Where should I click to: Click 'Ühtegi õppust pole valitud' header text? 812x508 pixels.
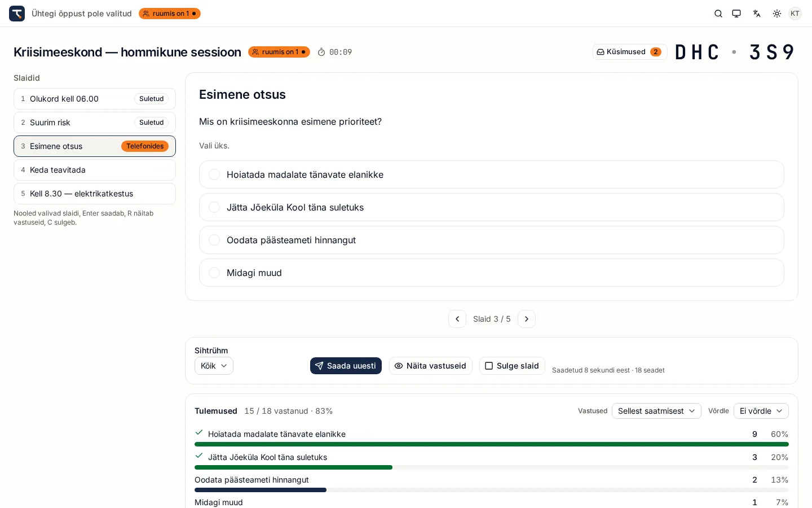tap(82, 14)
